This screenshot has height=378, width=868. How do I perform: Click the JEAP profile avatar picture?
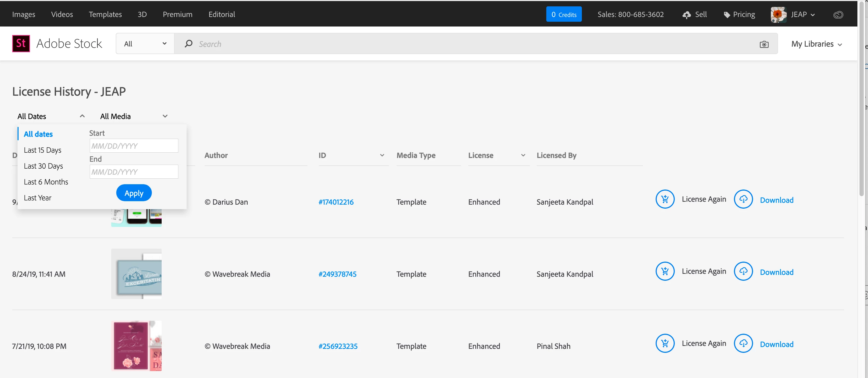(x=778, y=15)
